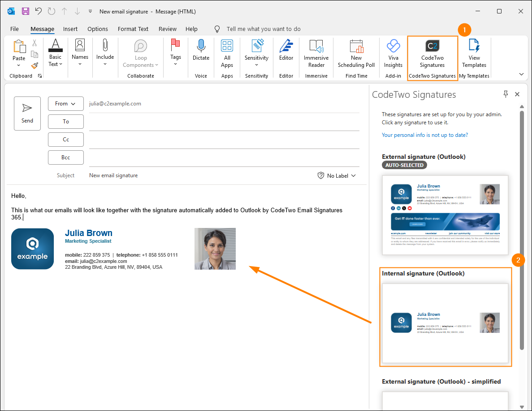
Task: Select External signature (Outlook) - simplified thumbnail
Action: 445,401
